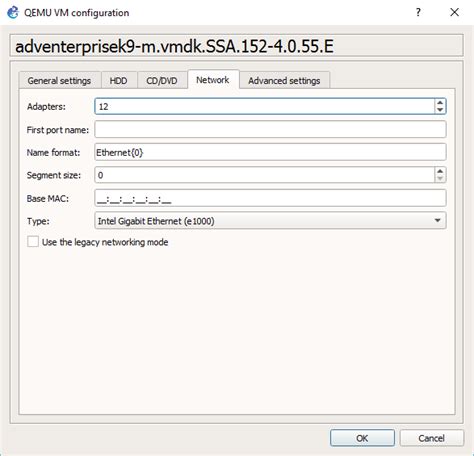Expand Type list via dropdown arrow

pos(438,221)
